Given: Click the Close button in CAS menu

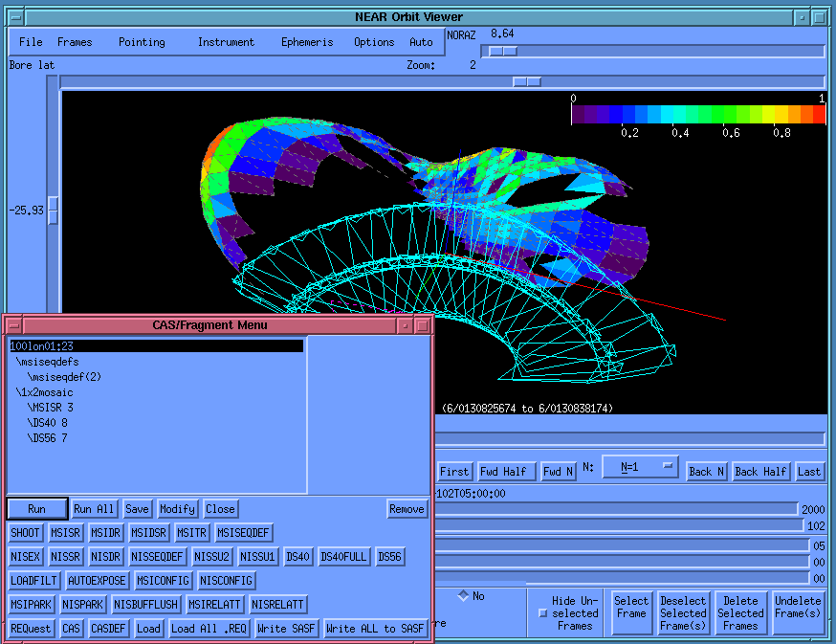Looking at the screenshot, I should [x=220, y=509].
